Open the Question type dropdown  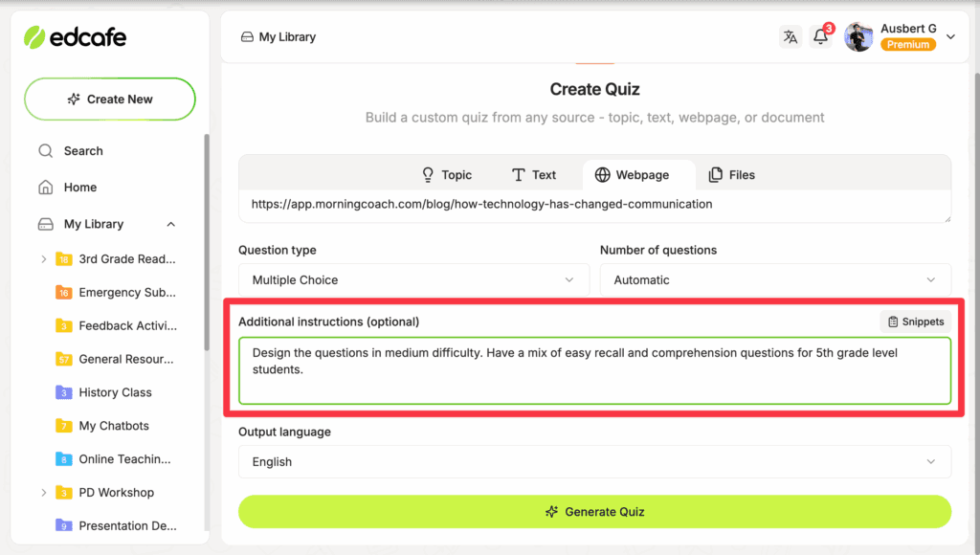[x=413, y=280]
